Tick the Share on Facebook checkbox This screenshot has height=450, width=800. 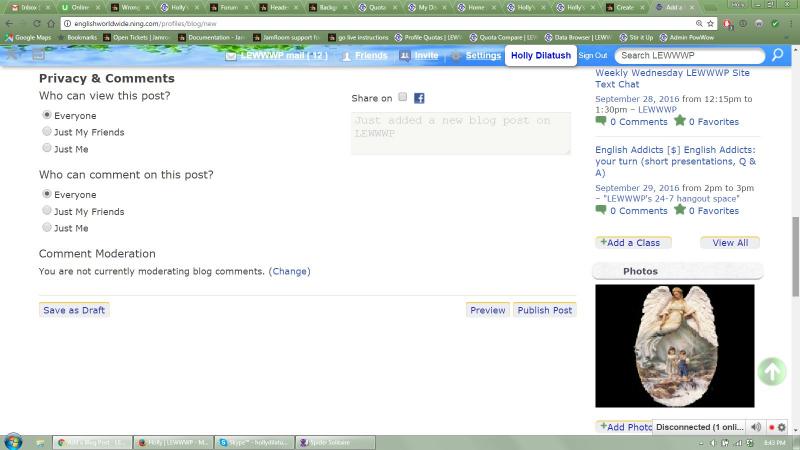pyautogui.click(x=403, y=97)
